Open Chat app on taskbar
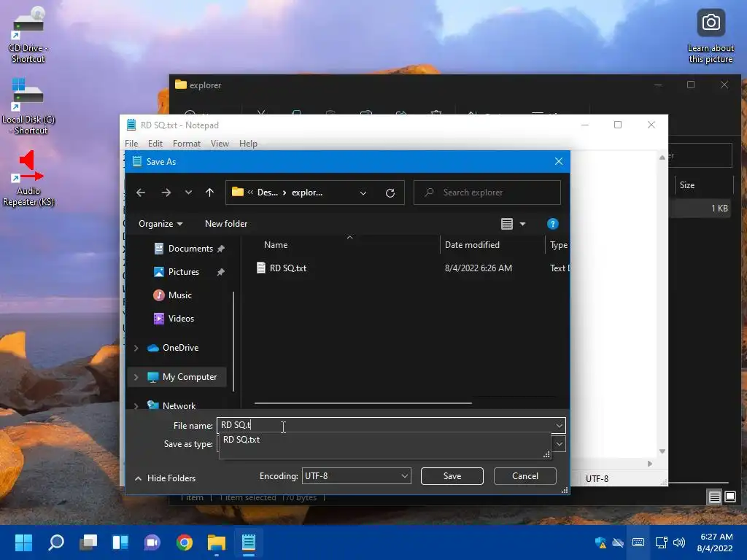Screen dimensions: 747x560 152,542
